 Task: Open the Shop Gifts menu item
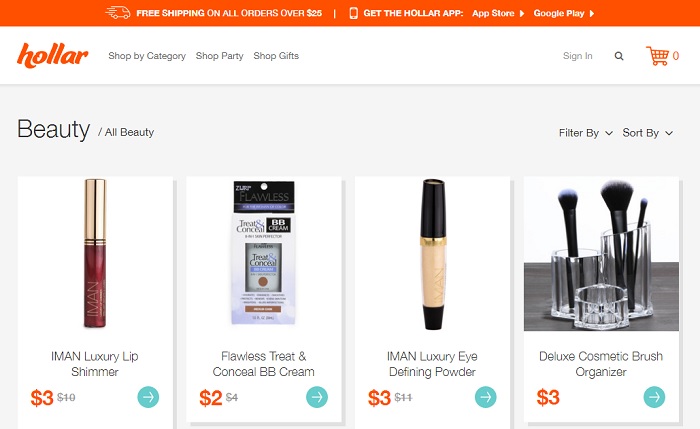click(276, 56)
